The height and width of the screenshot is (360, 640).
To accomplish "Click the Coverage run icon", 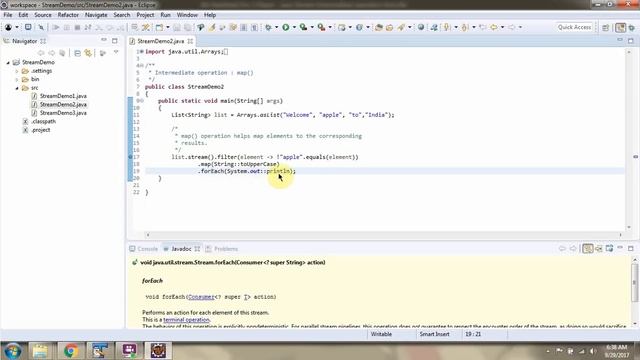I will point(303,27).
